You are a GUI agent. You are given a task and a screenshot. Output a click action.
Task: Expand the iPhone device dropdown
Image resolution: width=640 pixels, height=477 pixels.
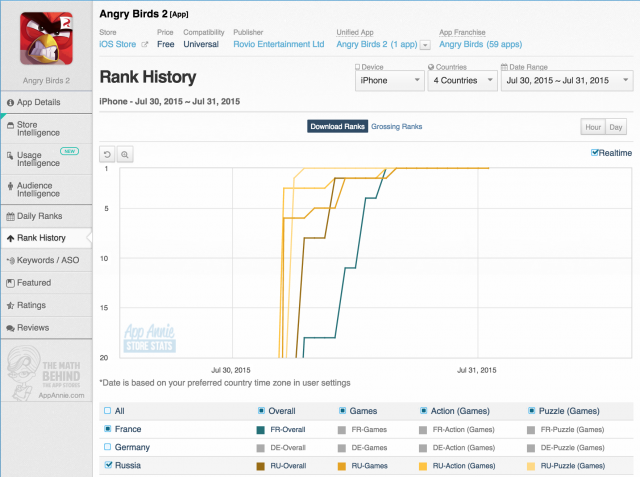[389, 80]
